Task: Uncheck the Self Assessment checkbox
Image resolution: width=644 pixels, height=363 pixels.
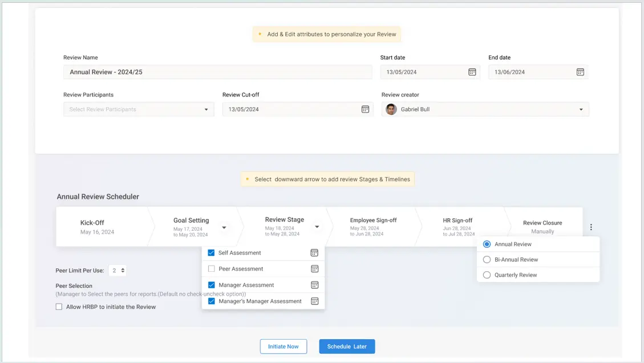Action: (x=212, y=253)
